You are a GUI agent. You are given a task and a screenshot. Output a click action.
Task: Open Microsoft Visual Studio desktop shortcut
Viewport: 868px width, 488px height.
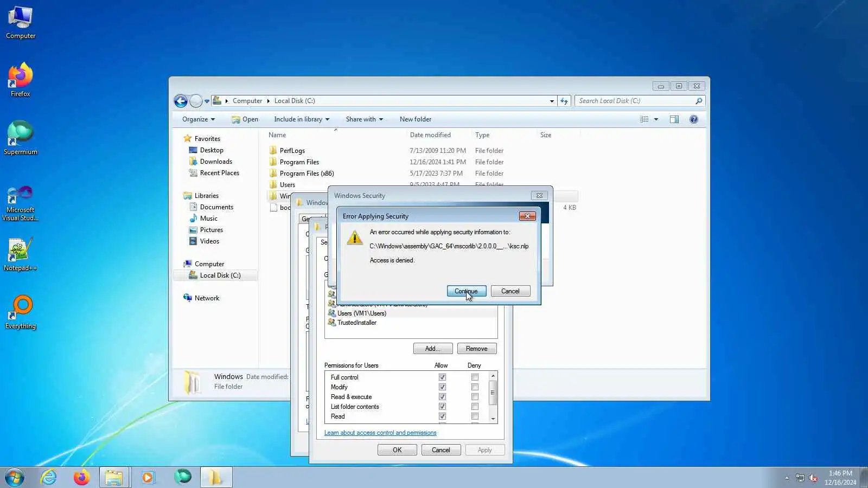pos(21,203)
